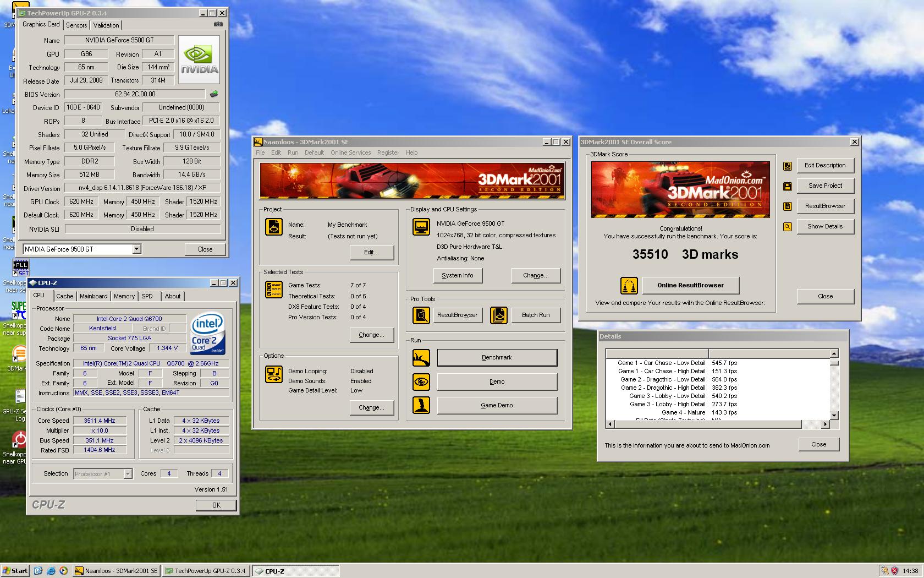Click Change... under Options
Image resolution: width=924 pixels, height=578 pixels.
[372, 408]
